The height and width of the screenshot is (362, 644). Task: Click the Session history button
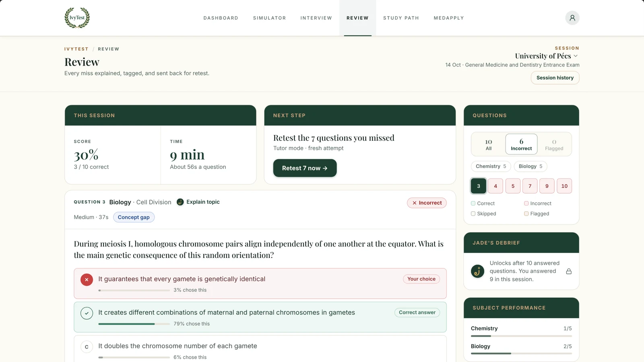tap(555, 78)
